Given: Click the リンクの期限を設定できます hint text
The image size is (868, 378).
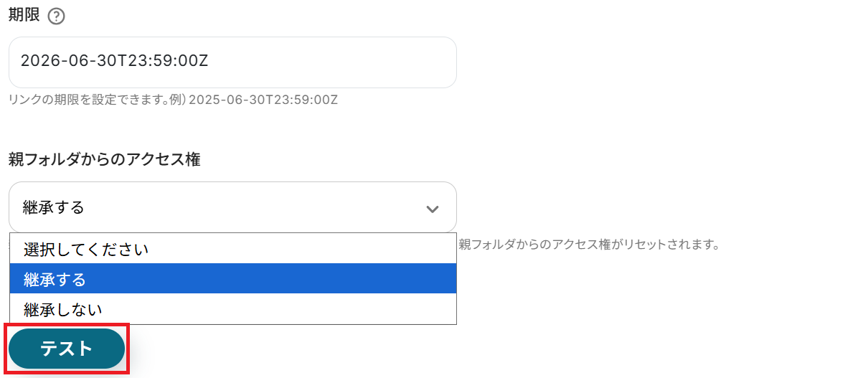Looking at the screenshot, I should (x=93, y=100).
